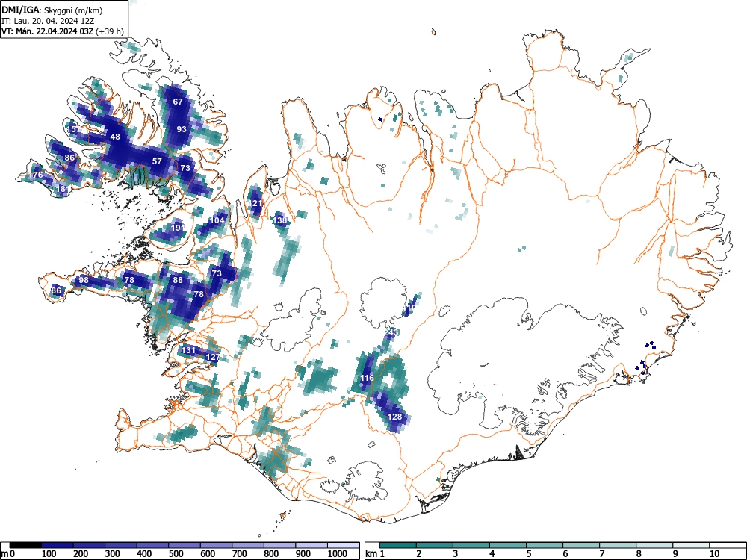747x560 pixels.
Task: Select the '88' visibility value on the map
Action: pos(178,280)
